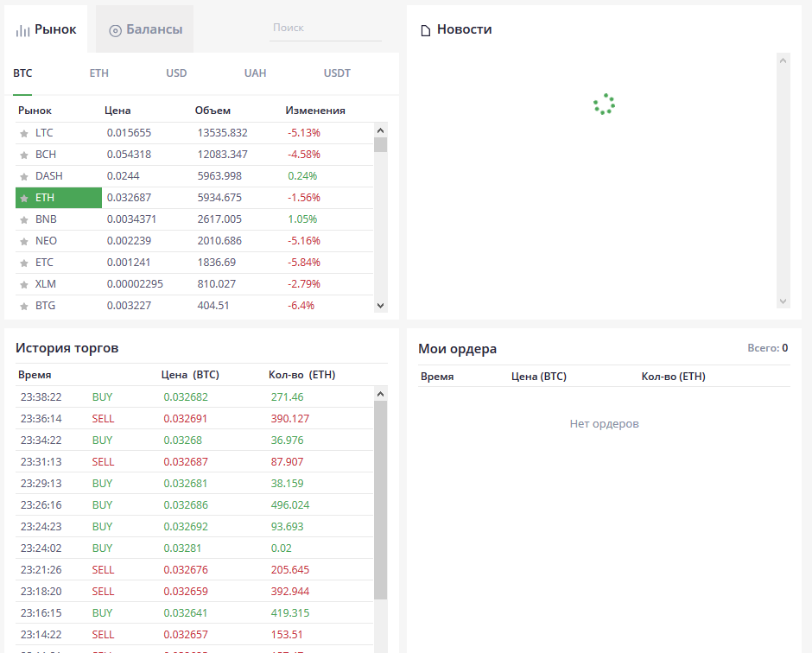Click the Поиск search field

325,28
